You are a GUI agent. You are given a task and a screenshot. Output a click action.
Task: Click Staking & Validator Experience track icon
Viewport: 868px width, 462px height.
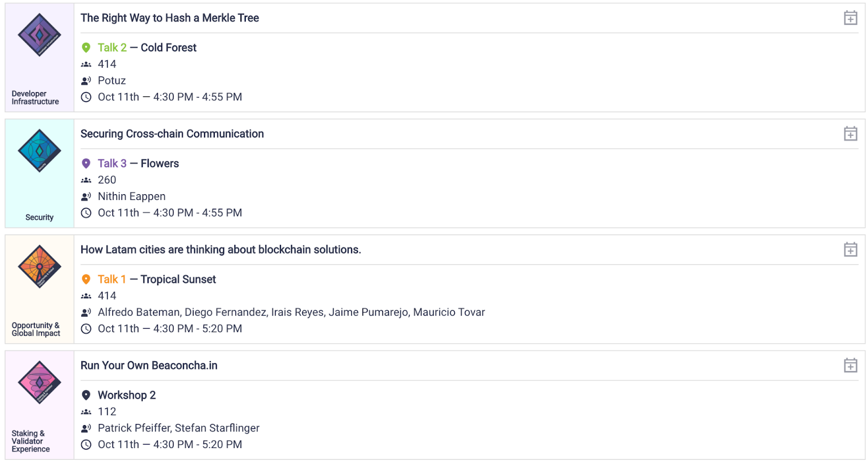tap(40, 382)
